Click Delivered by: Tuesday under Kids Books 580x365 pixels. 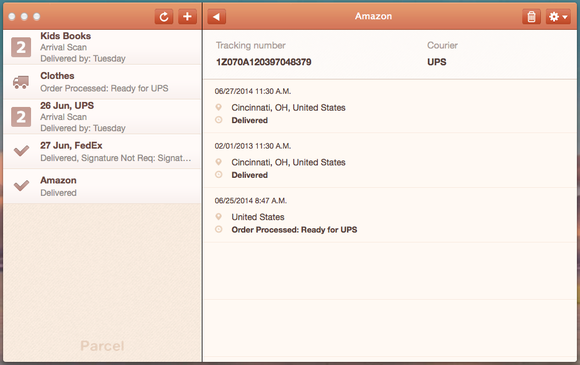coord(83,58)
